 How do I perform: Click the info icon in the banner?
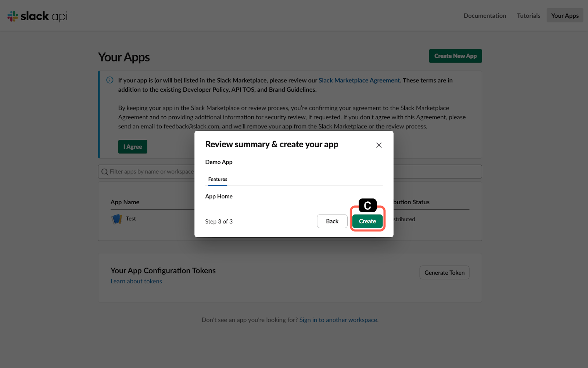[x=110, y=80]
